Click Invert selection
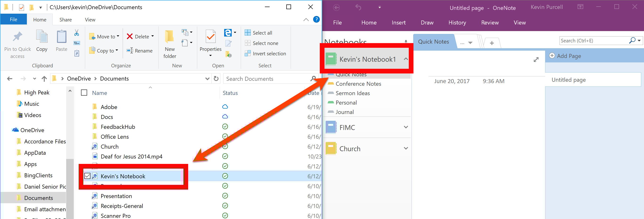The height and width of the screenshot is (219, 644). pyautogui.click(x=265, y=53)
